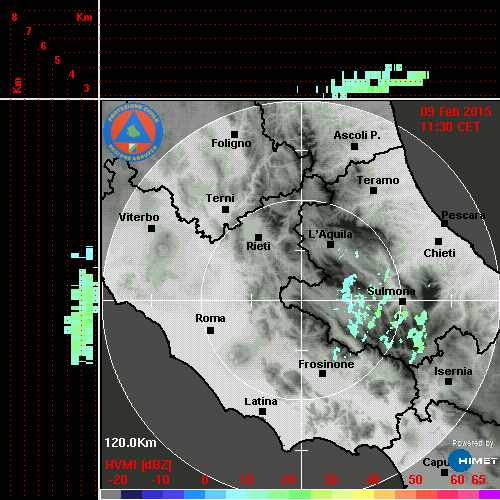Select the Terni city marker square

[225, 209]
